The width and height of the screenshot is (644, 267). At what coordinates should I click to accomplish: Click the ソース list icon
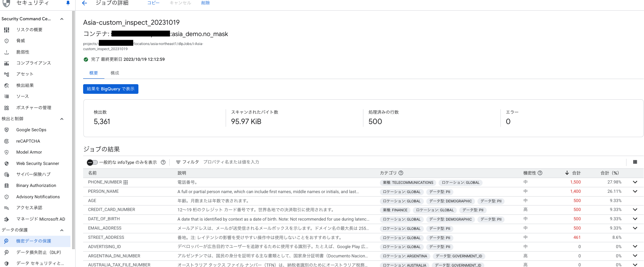click(x=7, y=97)
